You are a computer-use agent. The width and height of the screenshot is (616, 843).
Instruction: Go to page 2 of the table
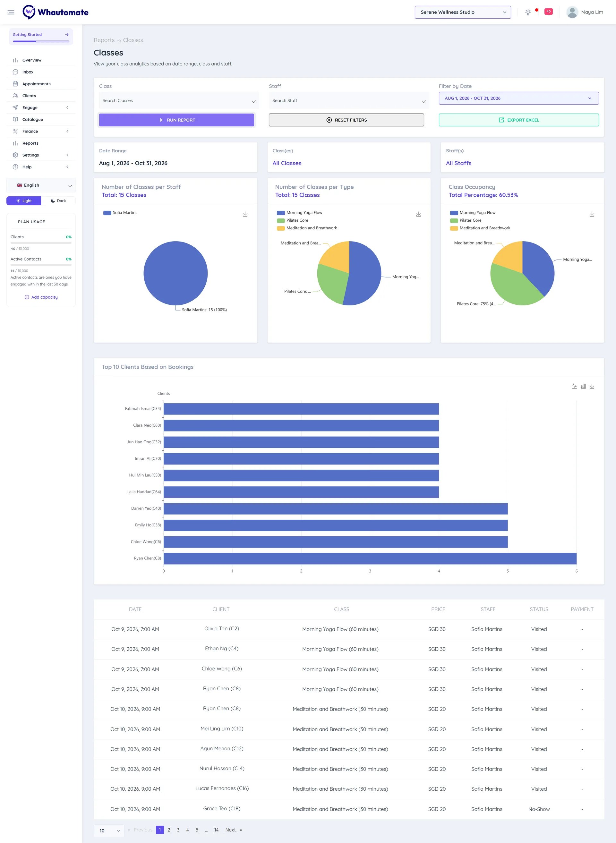169,830
